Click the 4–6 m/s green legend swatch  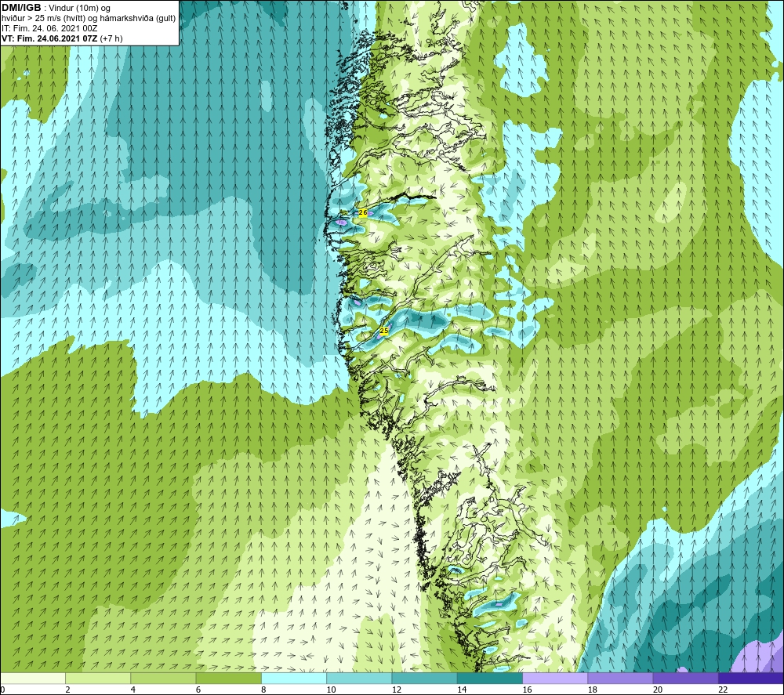(164, 678)
